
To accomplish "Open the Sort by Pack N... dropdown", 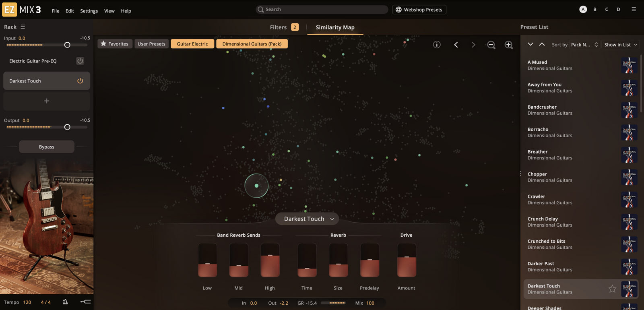I will [x=584, y=45].
